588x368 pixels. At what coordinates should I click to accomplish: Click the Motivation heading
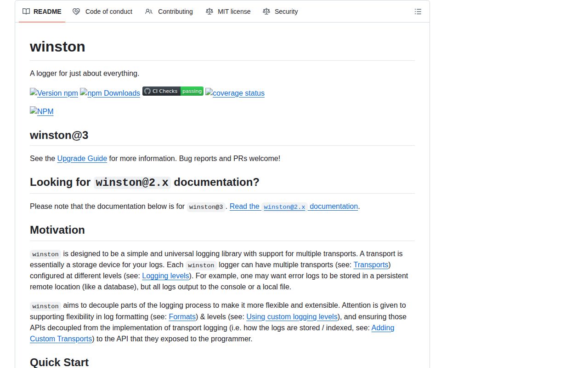click(x=57, y=230)
